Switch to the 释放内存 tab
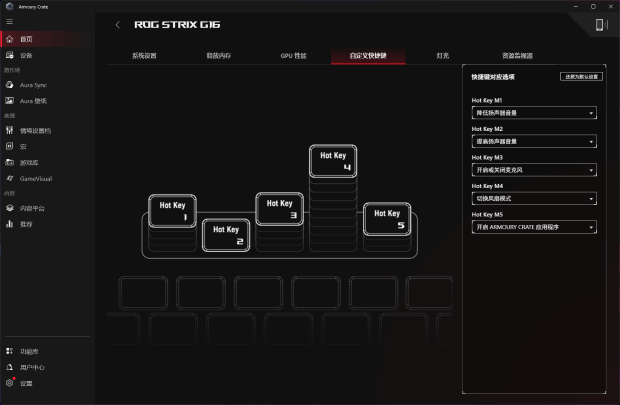 [x=219, y=56]
